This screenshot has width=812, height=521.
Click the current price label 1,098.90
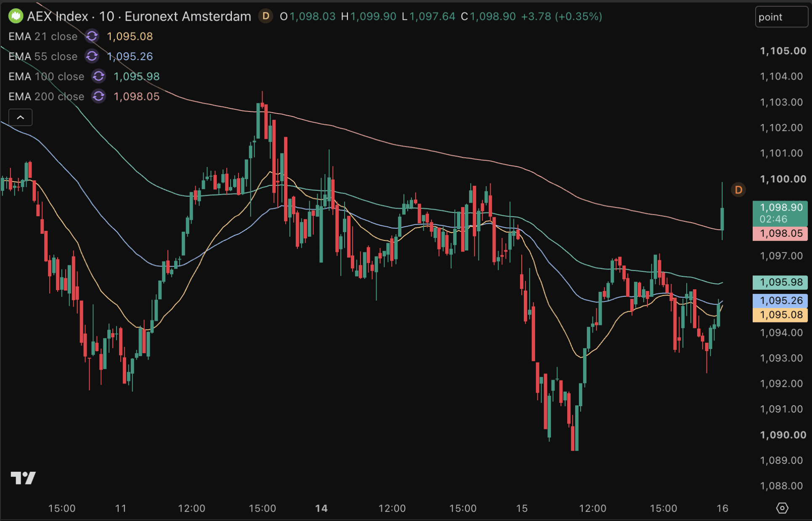tap(780, 213)
